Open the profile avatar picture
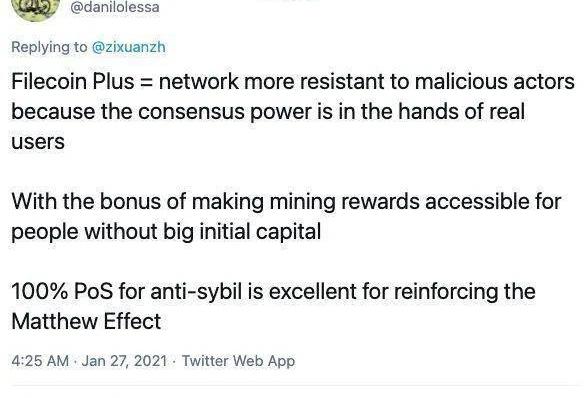The height and width of the screenshot is (398, 587). click(x=36, y=9)
